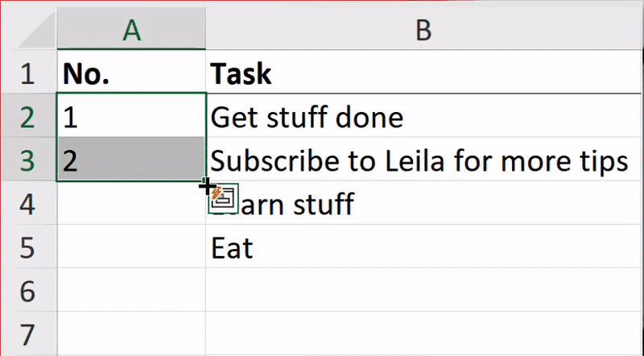Open the Quick Analysis icon
Screen dimensions: 644x356
(x=223, y=199)
